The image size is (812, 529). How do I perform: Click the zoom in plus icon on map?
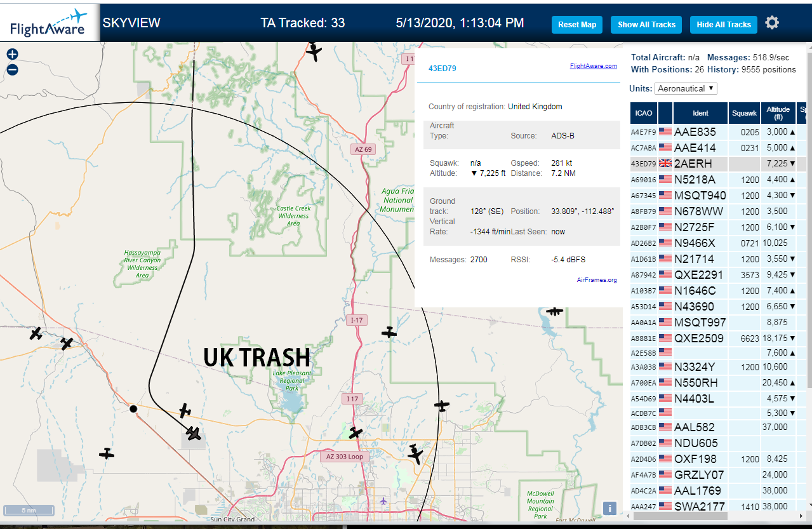tap(12, 55)
